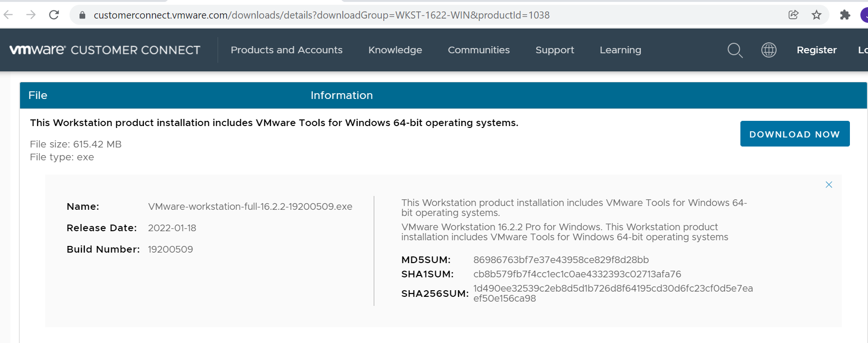Select the MD5SUM: label
This screenshot has height=343, width=868.
[x=426, y=260]
